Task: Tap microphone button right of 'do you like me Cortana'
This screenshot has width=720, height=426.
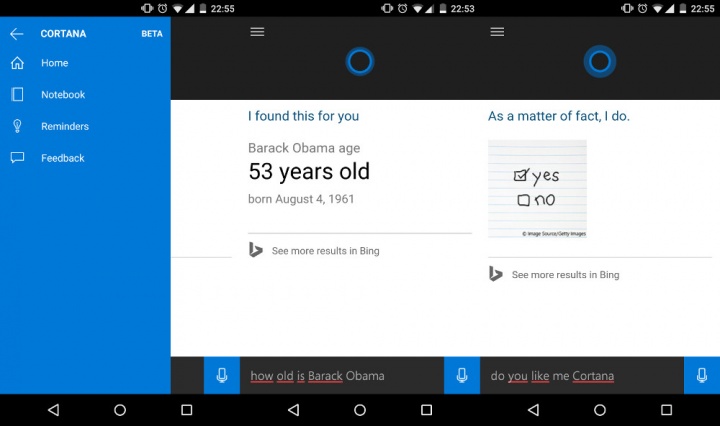Action: 702,376
